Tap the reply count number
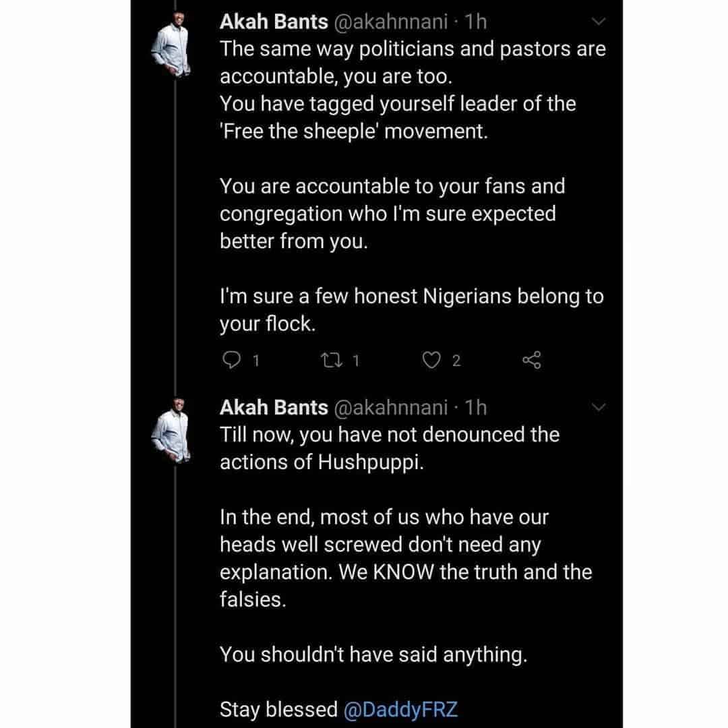728x728 pixels. (255, 361)
